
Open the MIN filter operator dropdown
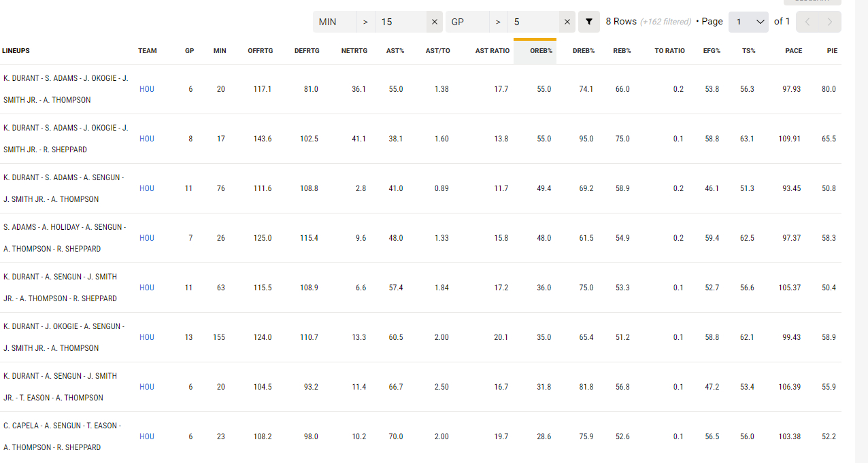click(x=365, y=22)
